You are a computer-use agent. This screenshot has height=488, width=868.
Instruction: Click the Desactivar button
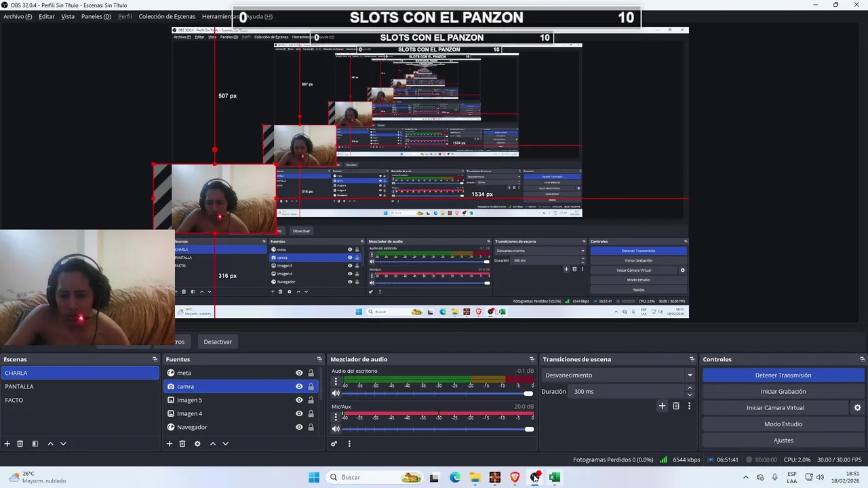click(218, 342)
